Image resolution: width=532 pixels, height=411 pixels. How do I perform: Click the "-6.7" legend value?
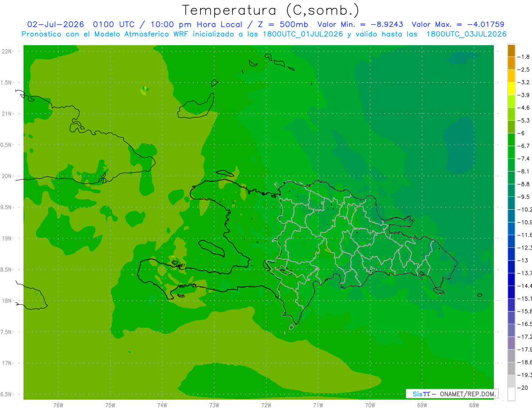coord(524,146)
